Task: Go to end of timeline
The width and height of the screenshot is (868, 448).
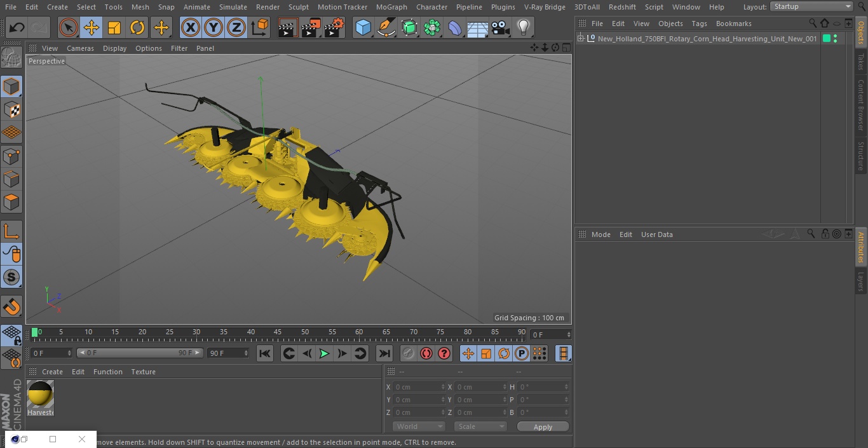Action: [384, 353]
